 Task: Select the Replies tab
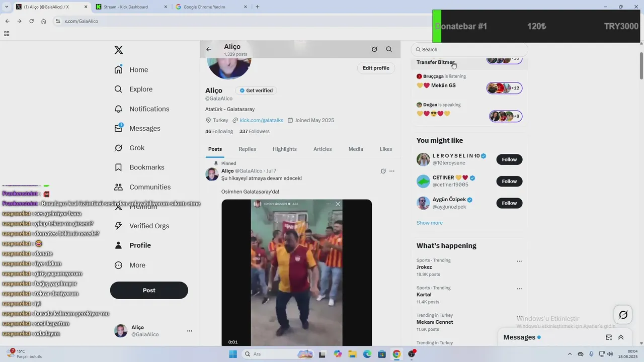pyautogui.click(x=247, y=149)
